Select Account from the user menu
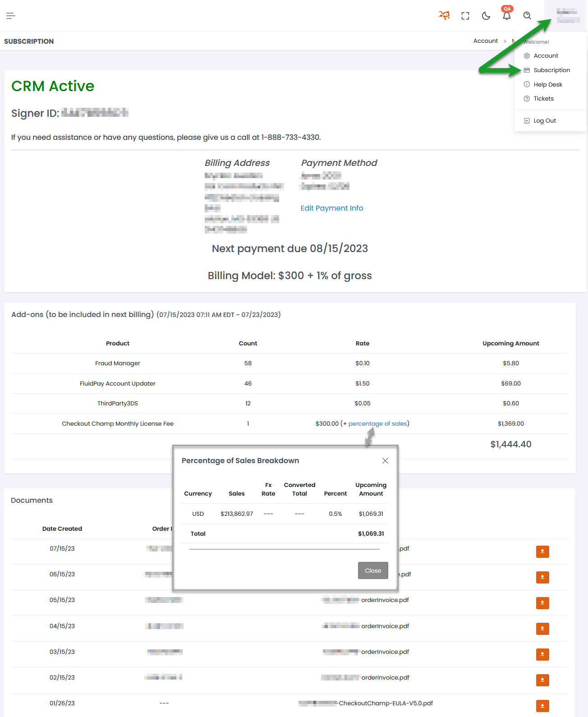Viewport: 588px width, 717px height. [546, 56]
